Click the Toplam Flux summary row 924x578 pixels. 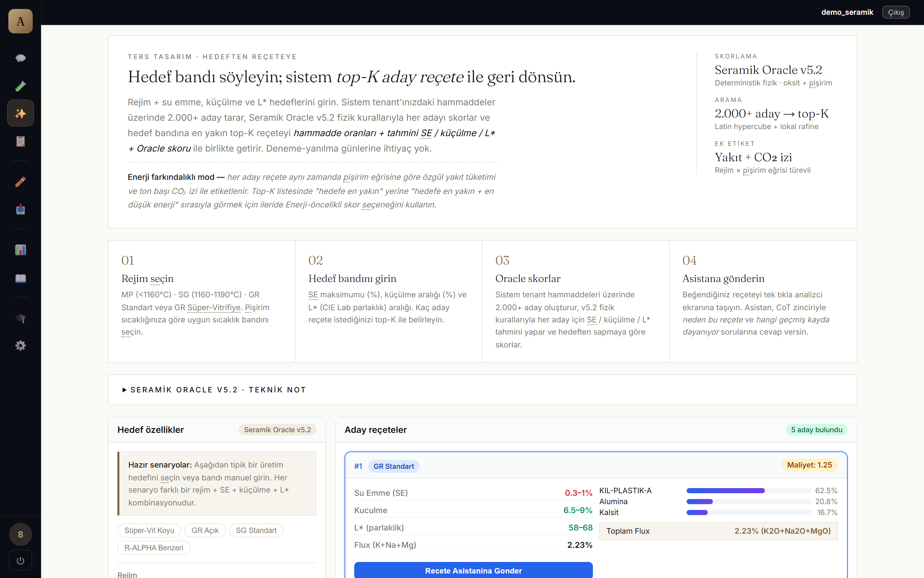[719, 531]
